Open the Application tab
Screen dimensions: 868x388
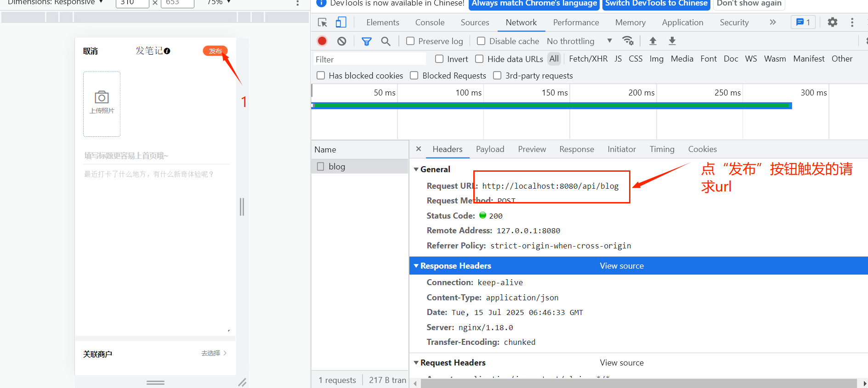[x=683, y=22]
